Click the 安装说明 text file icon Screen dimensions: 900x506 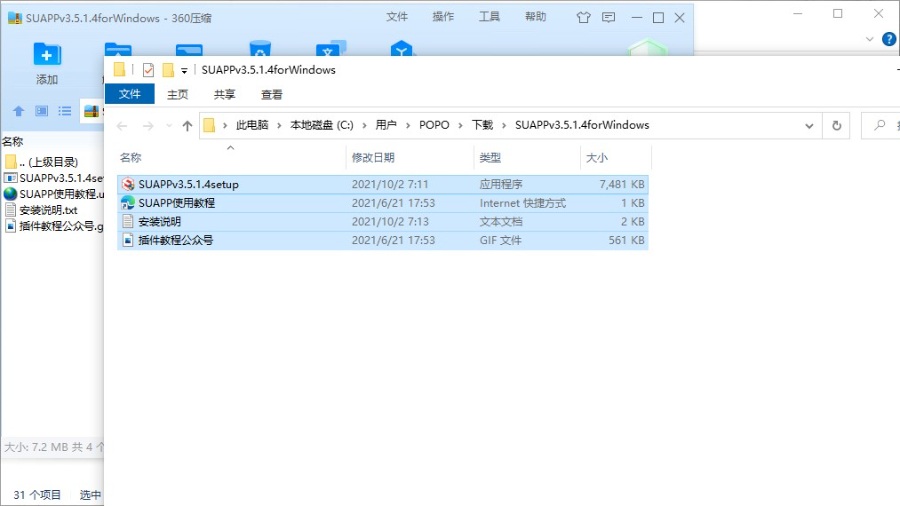pyautogui.click(x=128, y=221)
